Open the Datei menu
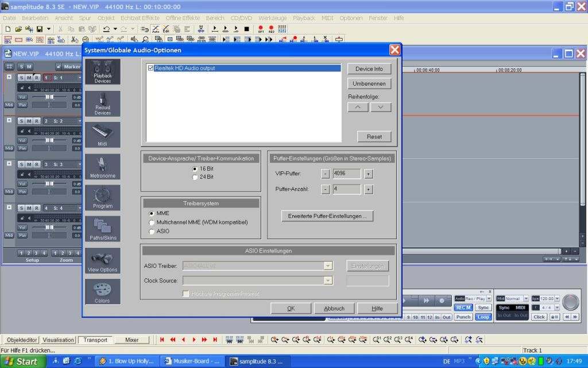This screenshot has width=588, height=368. 9,18
